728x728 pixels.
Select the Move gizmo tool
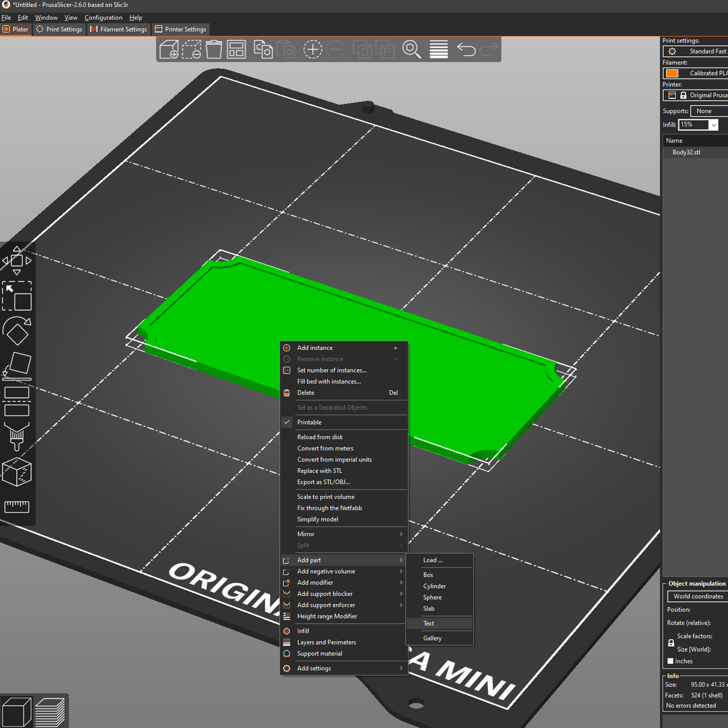point(17,261)
